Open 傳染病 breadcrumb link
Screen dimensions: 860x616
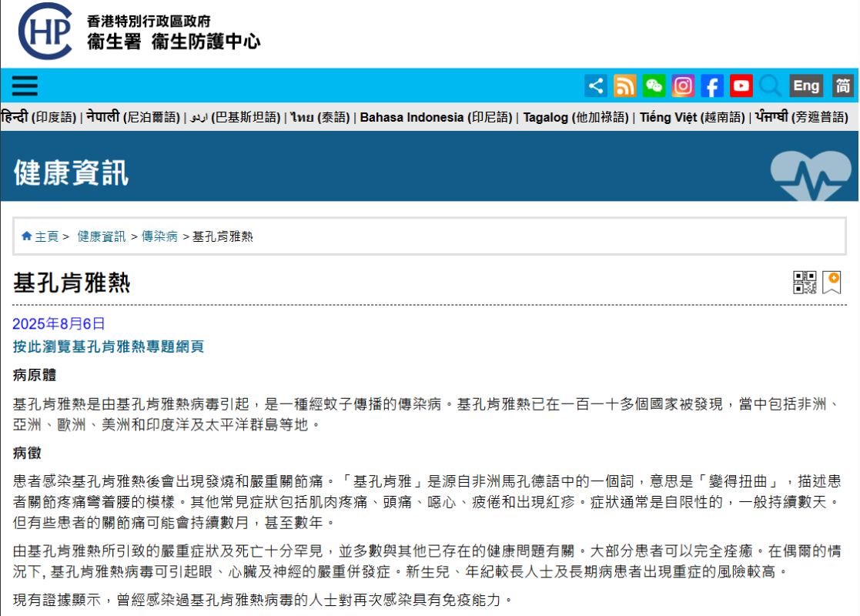pos(159,236)
